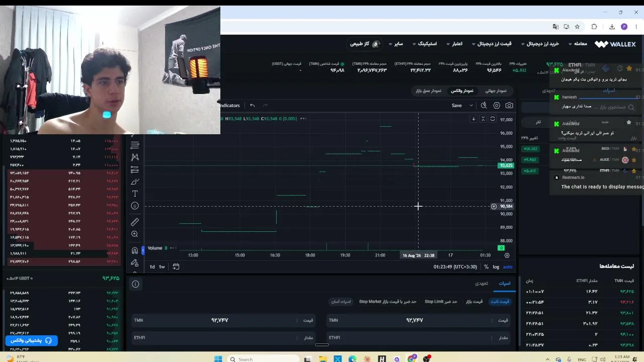Expand the اعتبار navbar menu

pyautogui.click(x=454, y=44)
